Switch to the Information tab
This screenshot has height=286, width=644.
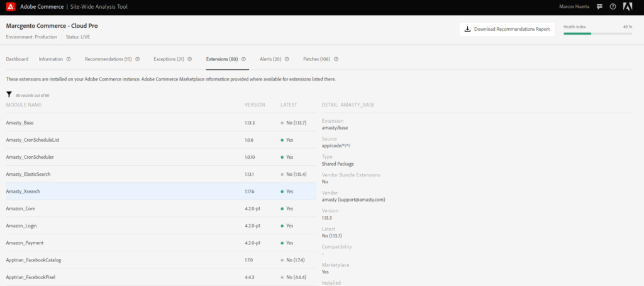51,59
